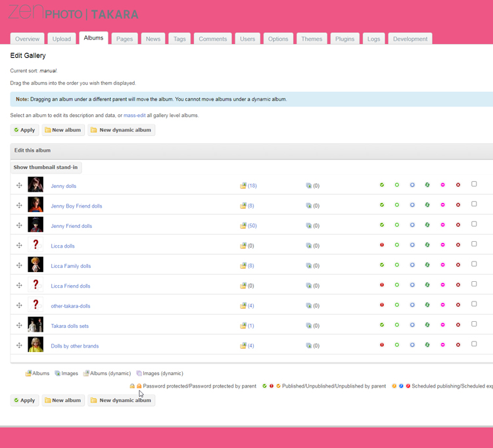Screen dimensions: 493x448
Task: Click the Takara dolls sets thumbnail
Action: click(x=35, y=325)
